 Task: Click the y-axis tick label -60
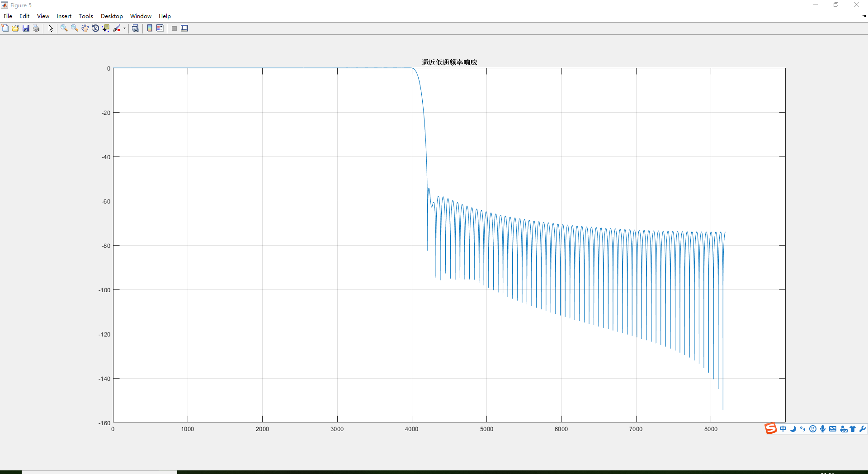pyautogui.click(x=106, y=201)
